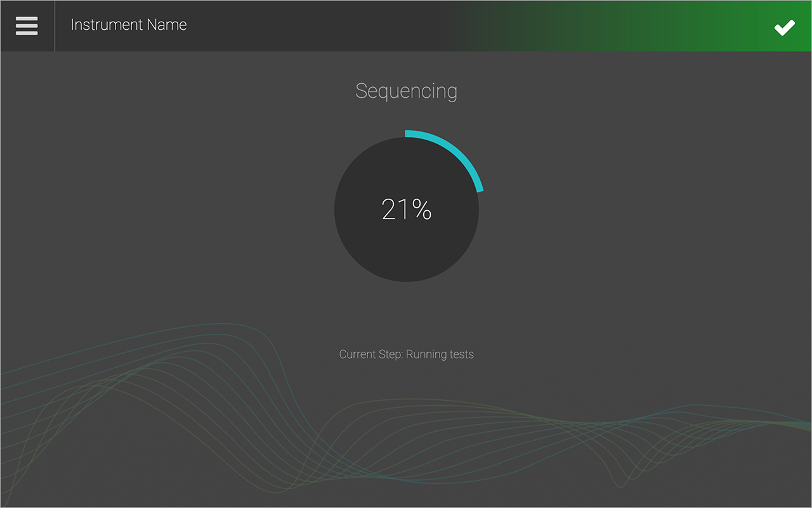Image resolution: width=812 pixels, height=508 pixels.
Task: Click the words Running tests
Action: click(x=440, y=354)
